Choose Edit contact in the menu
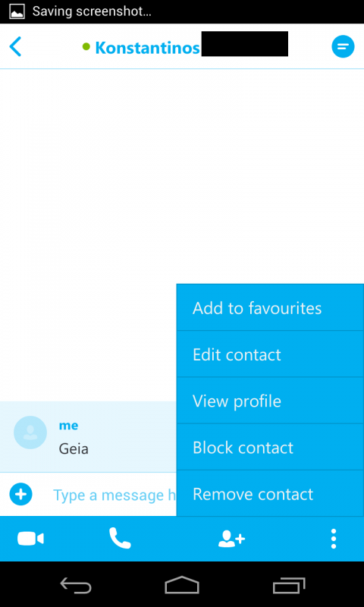The height and width of the screenshot is (607, 364). tap(270, 354)
